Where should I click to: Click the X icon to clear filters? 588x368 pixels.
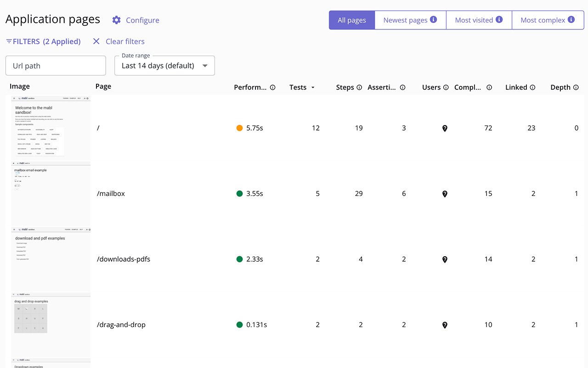click(96, 41)
